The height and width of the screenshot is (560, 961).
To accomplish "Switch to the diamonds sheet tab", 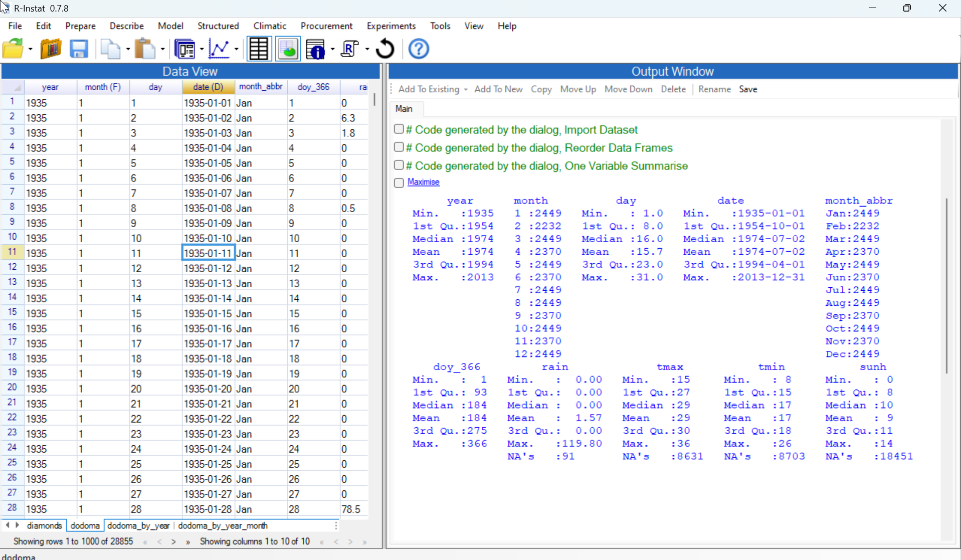I will tap(44, 525).
